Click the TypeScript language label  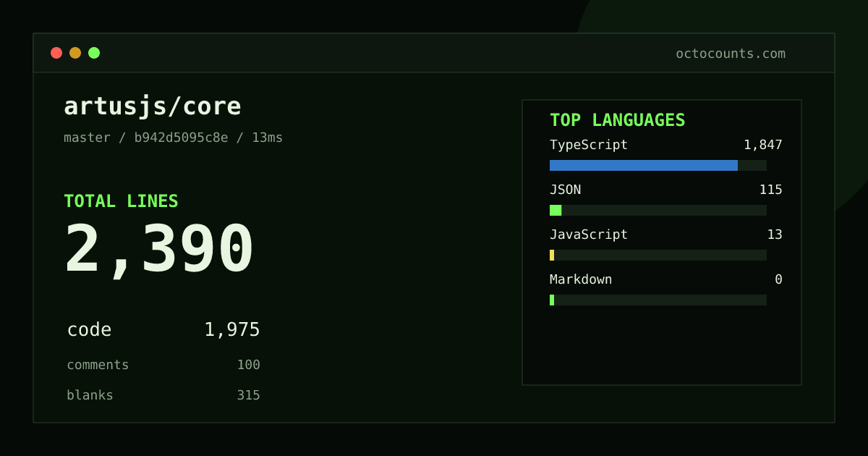(x=589, y=145)
